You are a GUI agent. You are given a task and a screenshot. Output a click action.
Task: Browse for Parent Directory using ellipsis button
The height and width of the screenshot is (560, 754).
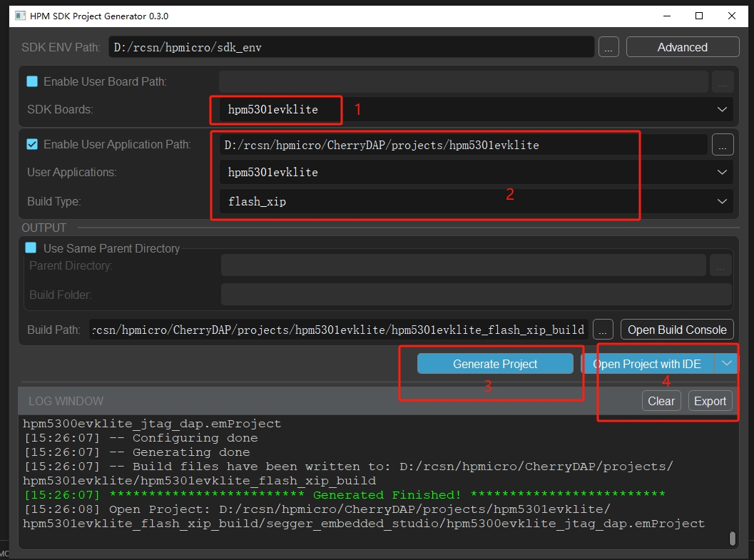[720, 265]
